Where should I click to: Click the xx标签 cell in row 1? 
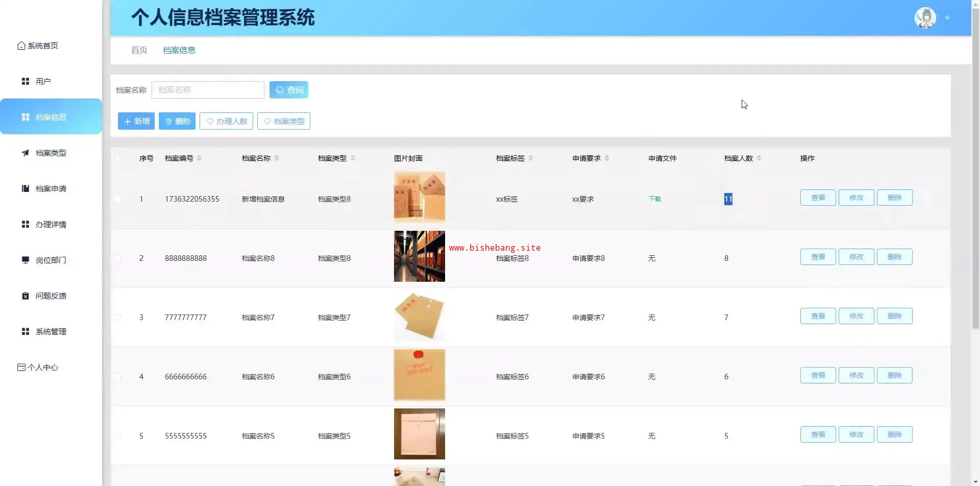tap(507, 199)
